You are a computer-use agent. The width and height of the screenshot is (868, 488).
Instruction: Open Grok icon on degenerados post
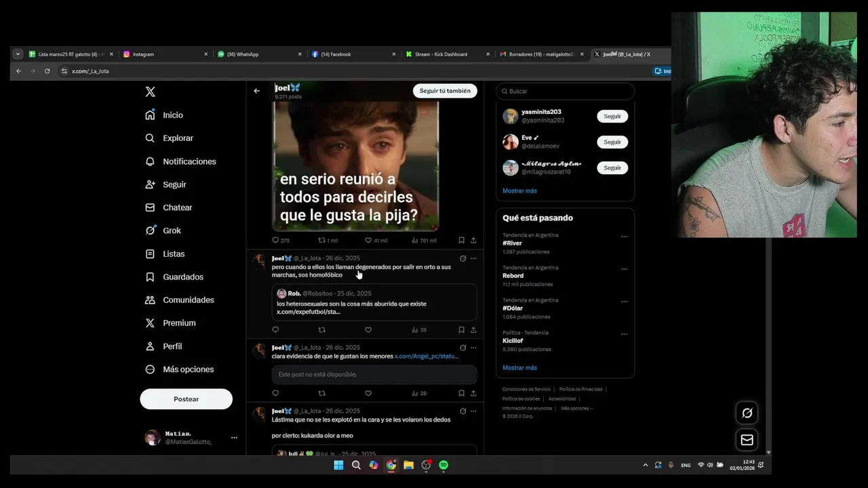[463, 258]
